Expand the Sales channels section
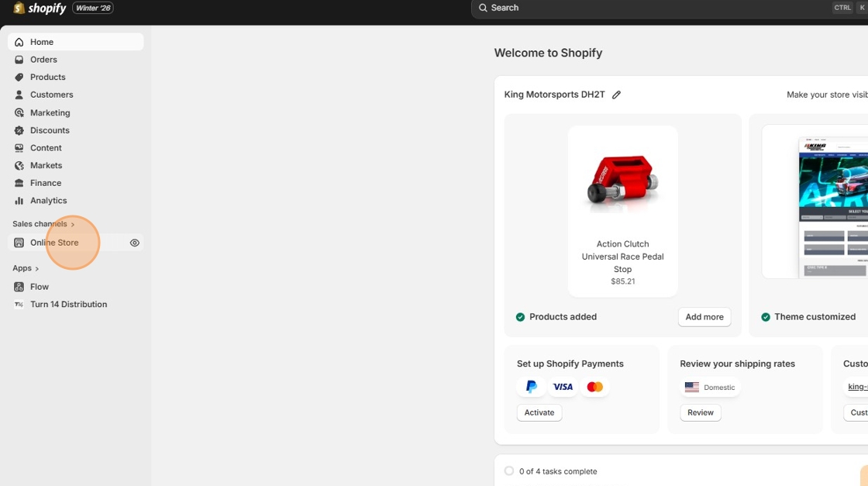The height and width of the screenshot is (486, 868). click(43, 224)
